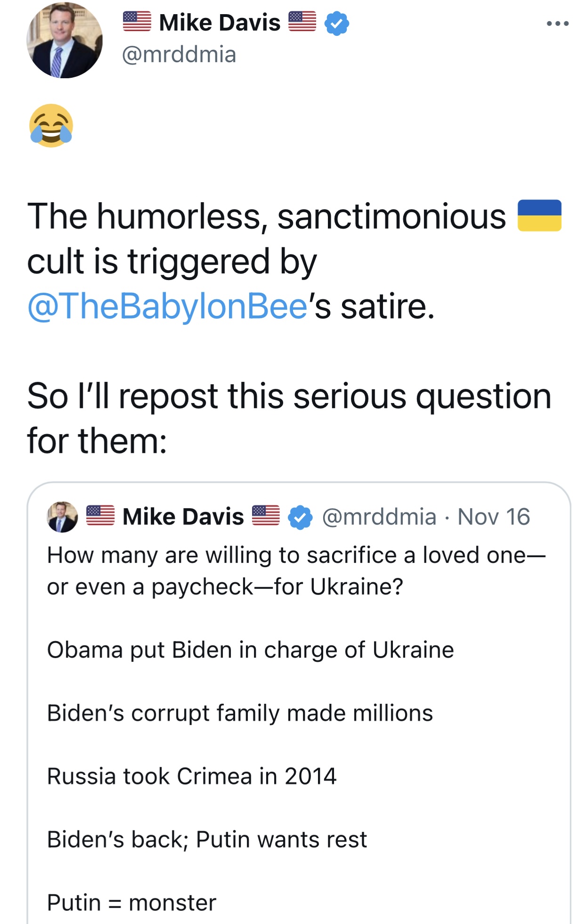Click the US flag after quoted tweet name
This screenshot has width=579, height=924.
pos(266,515)
